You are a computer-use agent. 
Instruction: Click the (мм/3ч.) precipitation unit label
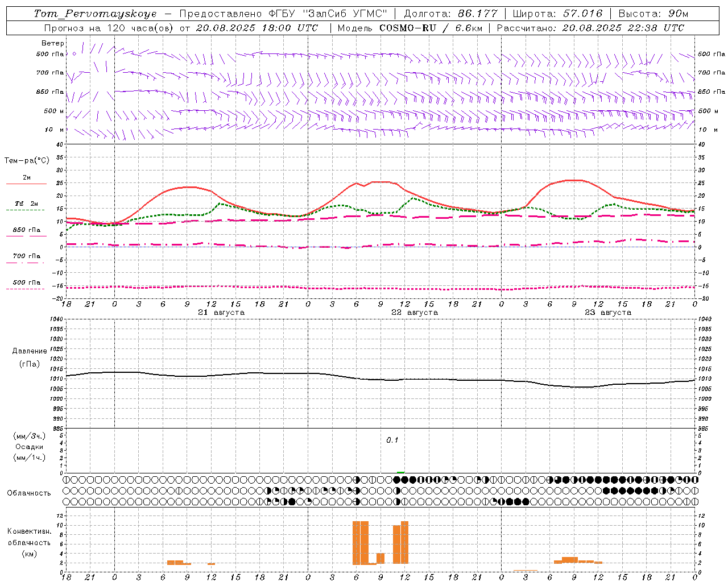coord(30,436)
